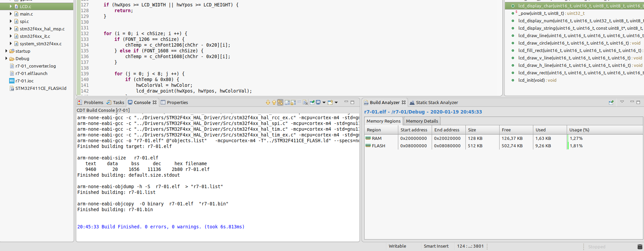The height and width of the screenshot is (251, 644).
Task: Toggle Scroll Lock in console toolbar
Action: coord(293,102)
